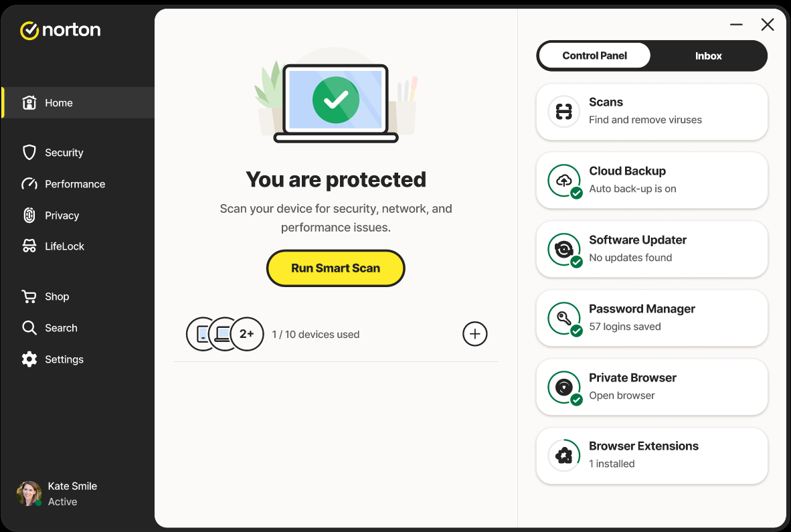Image resolution: width=791 pixels, height=532 pixels.
Task: Open Search from the sidebar
Action: click(60, 328)
